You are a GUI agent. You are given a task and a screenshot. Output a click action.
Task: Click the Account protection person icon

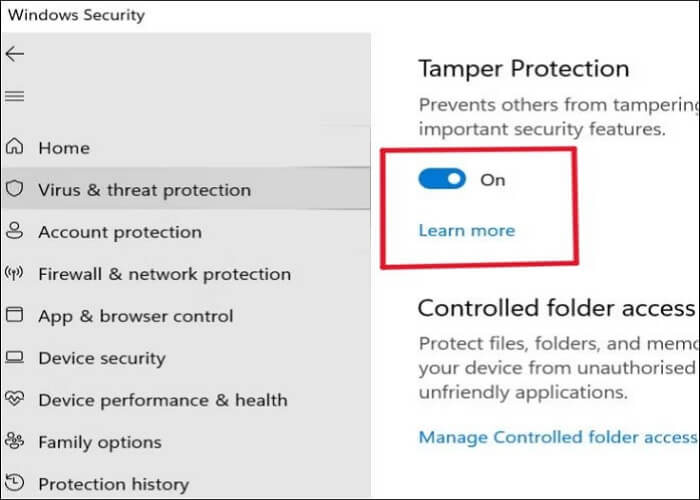[x=15, y=232]
